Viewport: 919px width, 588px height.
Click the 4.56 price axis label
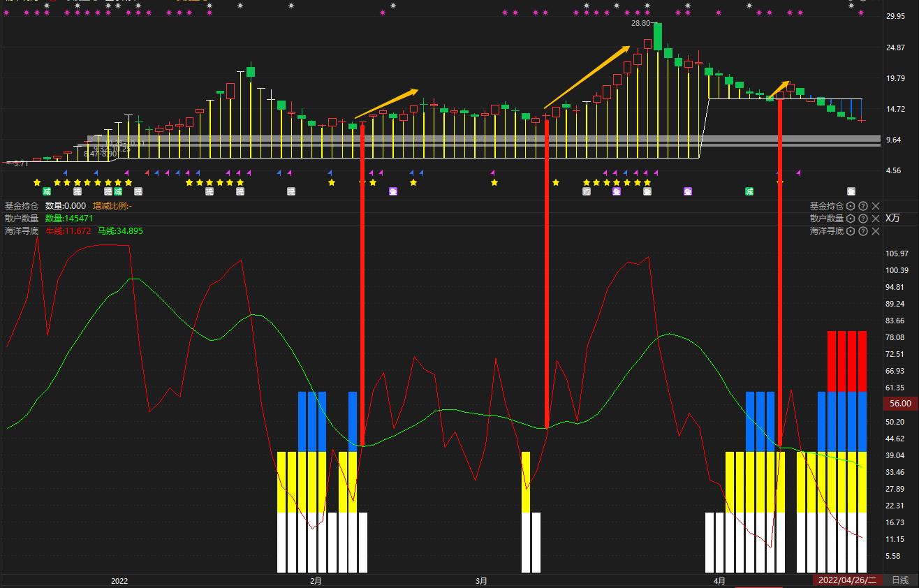click(893, 170)
